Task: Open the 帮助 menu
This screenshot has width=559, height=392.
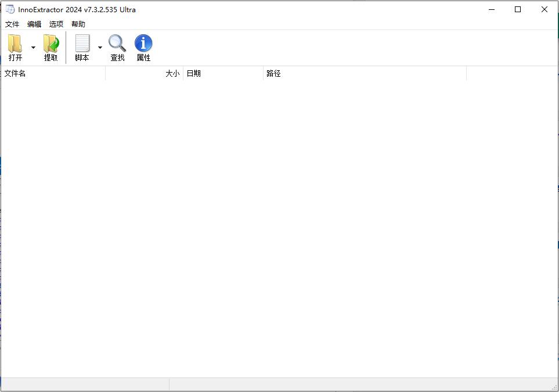Action: [x=78, y=24]
